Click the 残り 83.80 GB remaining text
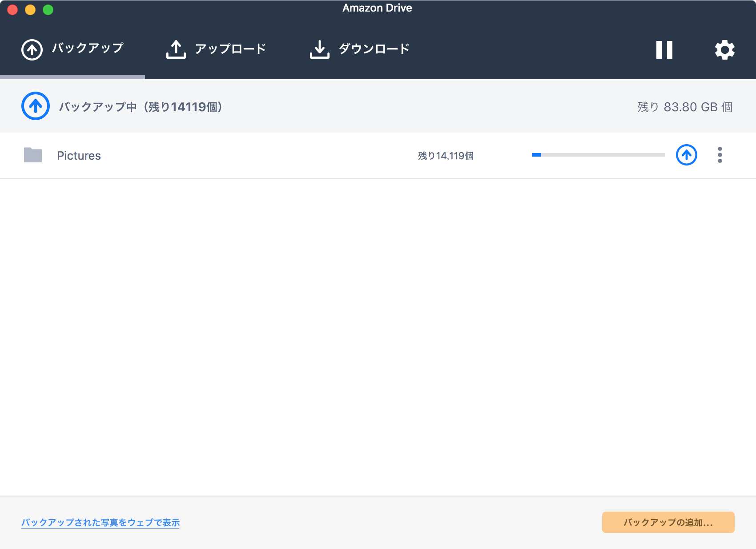756x549 pixels. [685, 107]
